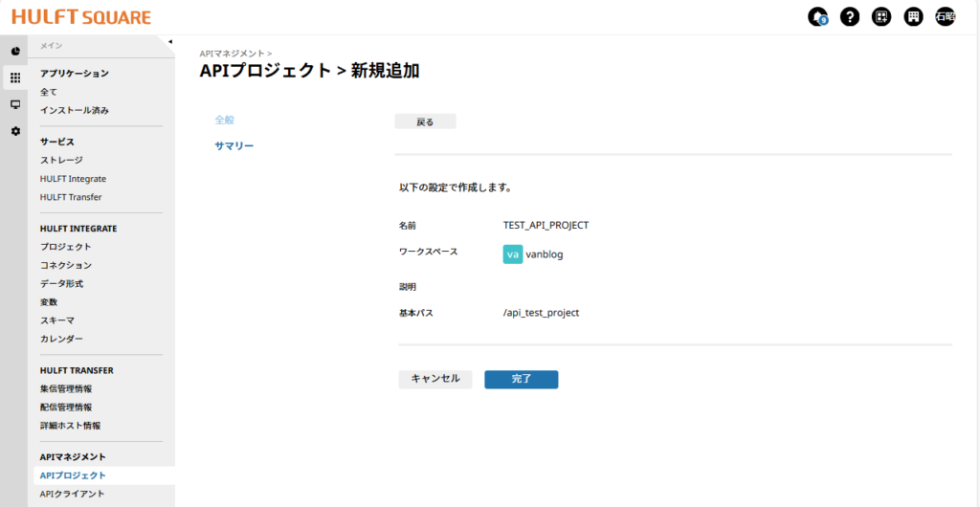Viewport: 980px width, 507px height.
Task: Open the notifications bell icon
Action: coord(817,17)
